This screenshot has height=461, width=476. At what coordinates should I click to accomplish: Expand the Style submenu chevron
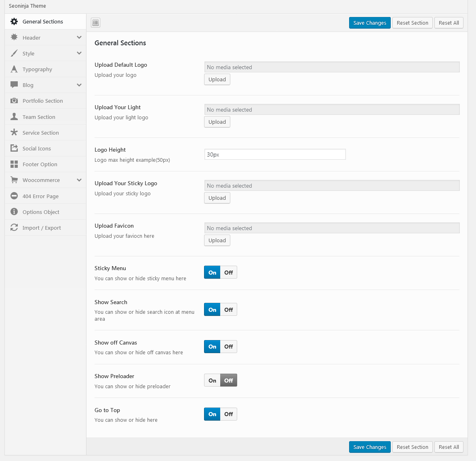tap(79, 53)
